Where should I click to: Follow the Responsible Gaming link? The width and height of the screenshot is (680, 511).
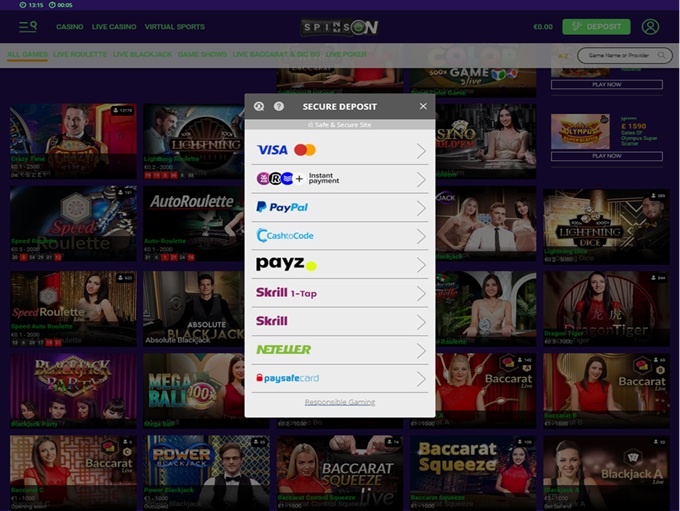click(339, 402)
